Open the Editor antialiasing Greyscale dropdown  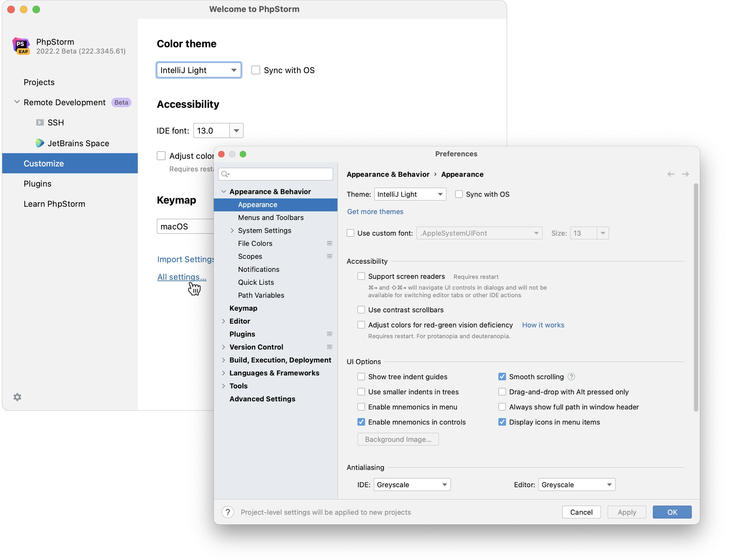click(577, 485)
